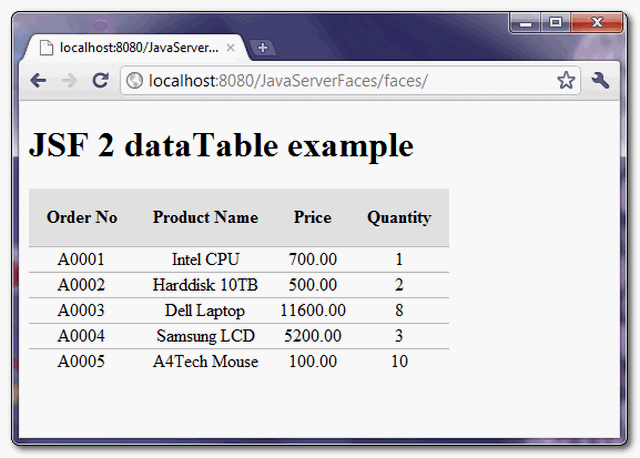640x458 pixels.
Task: Click quantity 10 in the A4Tech Mouse row
Action: 399,361
